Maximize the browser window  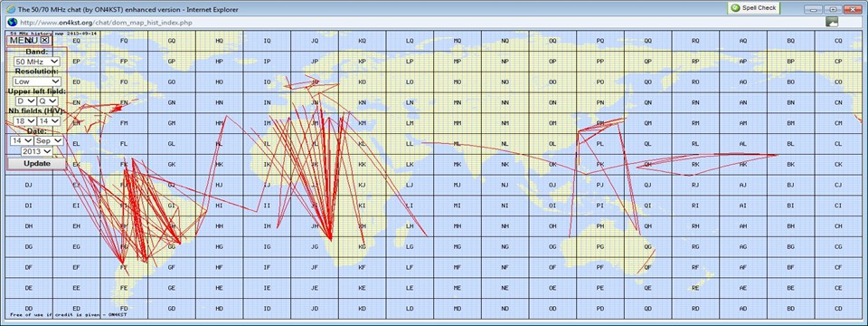(x=832, y=9)
